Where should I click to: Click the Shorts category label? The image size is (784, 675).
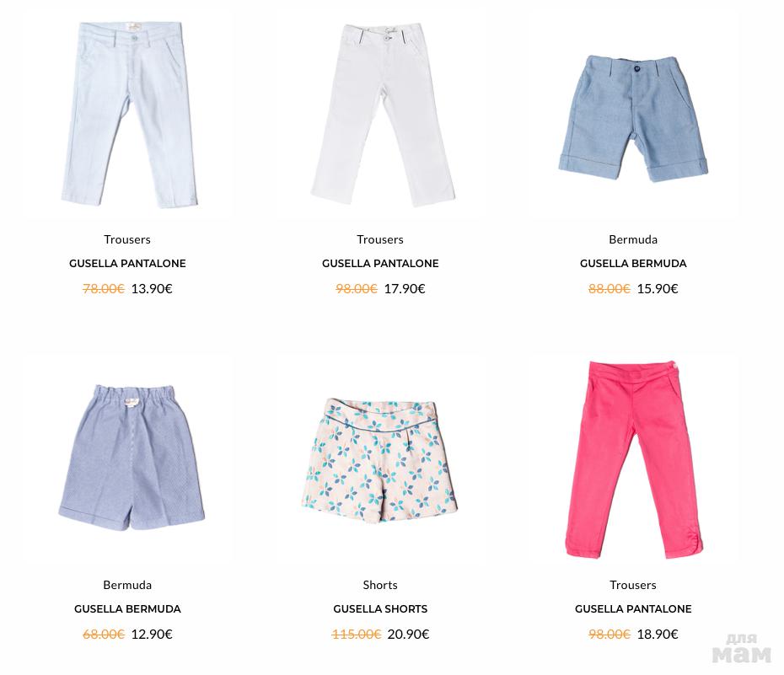point(380,585)
